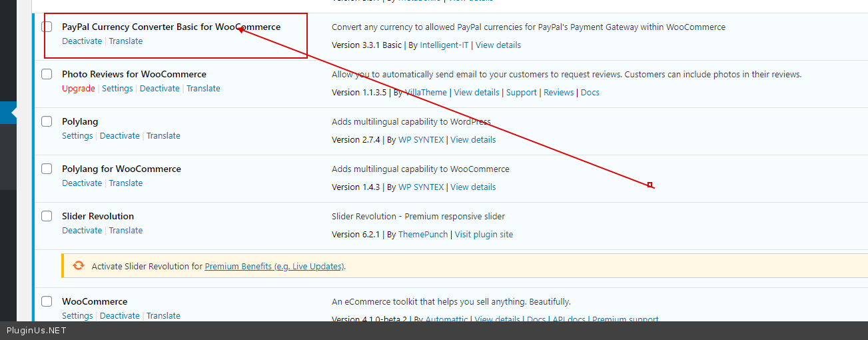Screen dimensions: 868x340
Task: Click the orange refresh icon in Slider Revolution notice
Action: (79, 265)
